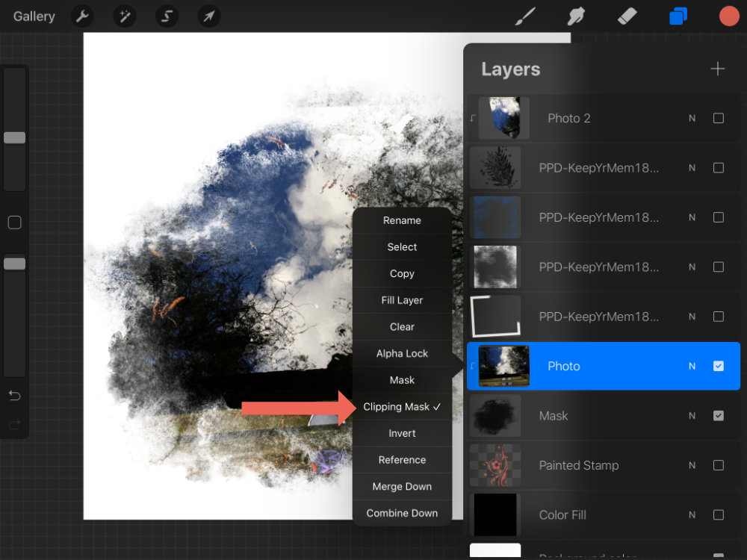Show the Color Fill layer via checkbox
747x560 pixels.
719,514
